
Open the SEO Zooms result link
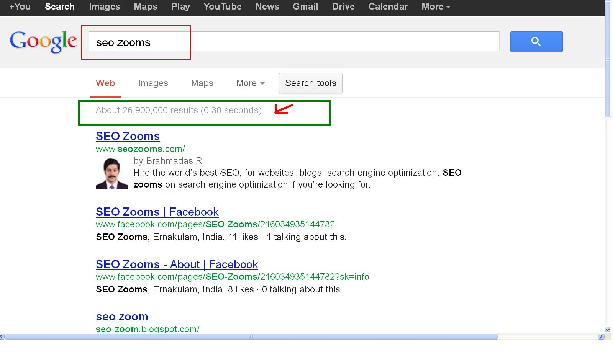[128, 136]
